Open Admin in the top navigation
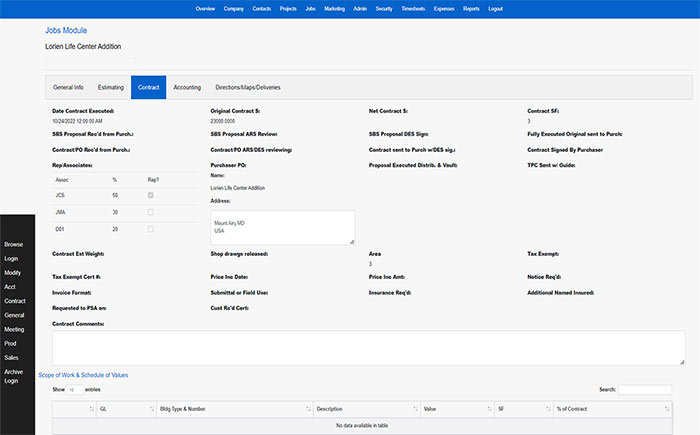The width and height of the screenshot is (700, 435). pyautogui.click(x=360, y=8)
